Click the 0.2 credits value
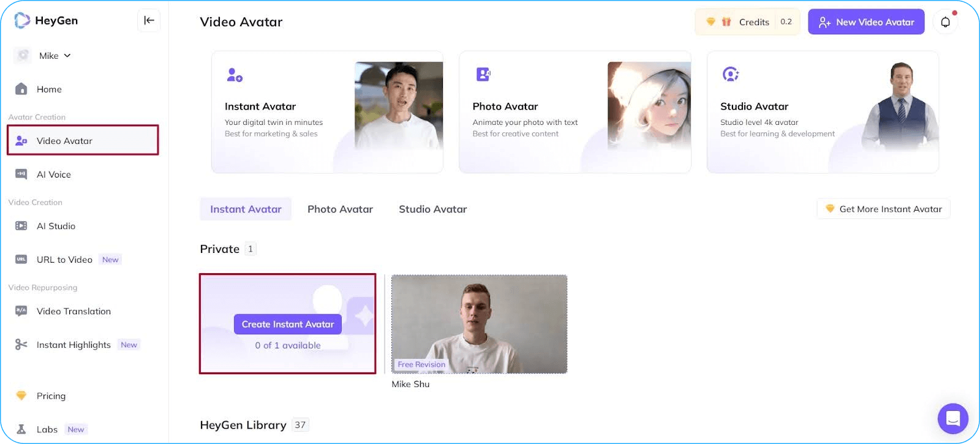The width and height of the screenshot is (980, 444). pyautogui.click(x=786, y=22)
